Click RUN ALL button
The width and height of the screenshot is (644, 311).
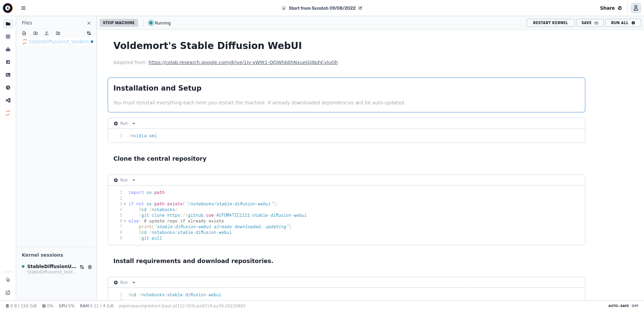click(623, 23)
